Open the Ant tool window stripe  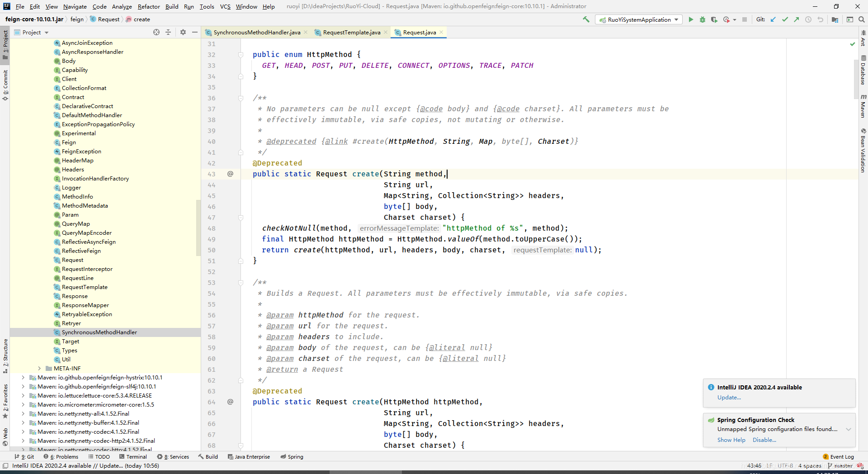pos(863,38)
